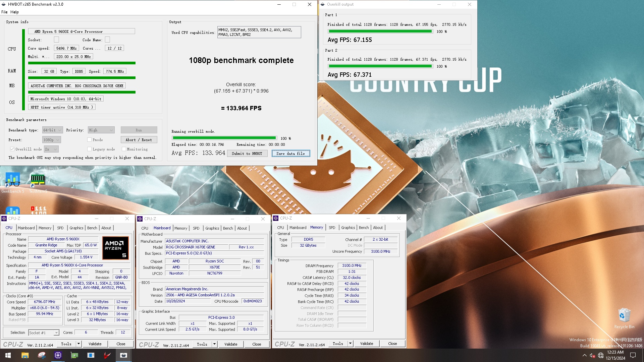Open the Socket #1 selection dropdown
Screen dimensions: 644x362
(x=44, y=333)
